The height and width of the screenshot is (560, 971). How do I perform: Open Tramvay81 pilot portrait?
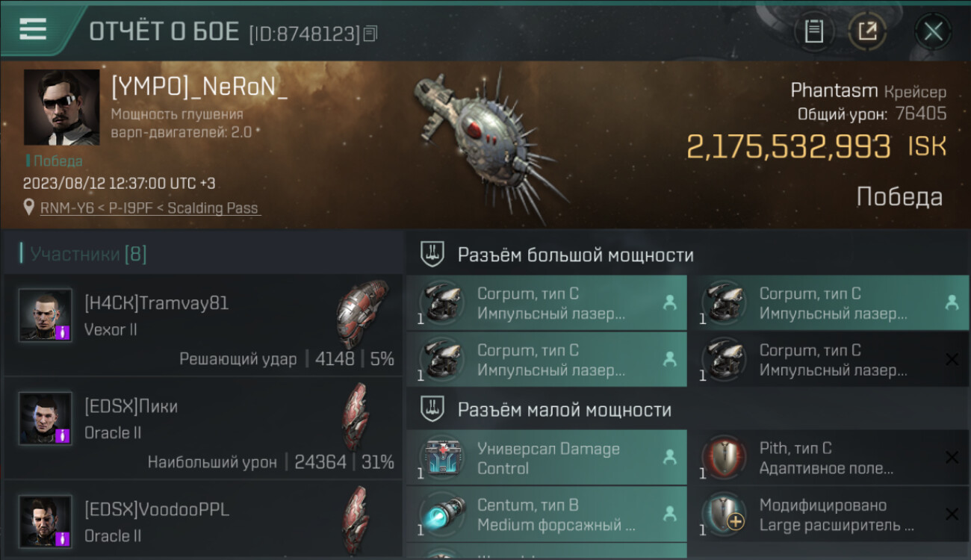pos(46,315)
